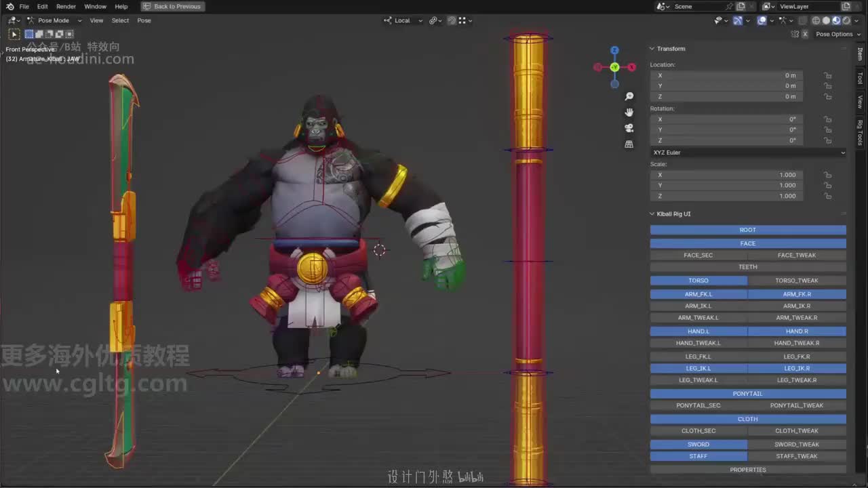Click the zoom magnifier viewport icon
868x488 pixels.
[629, 97]
